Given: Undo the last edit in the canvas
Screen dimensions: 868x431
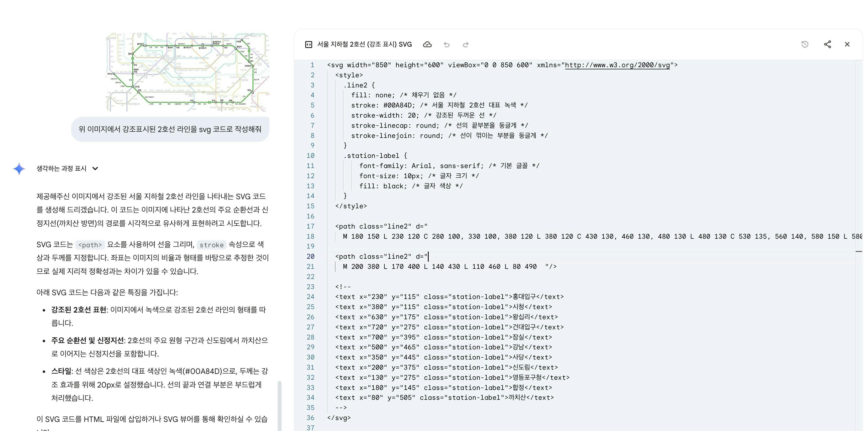Looking at the screenshot, I should click(447, 45).
